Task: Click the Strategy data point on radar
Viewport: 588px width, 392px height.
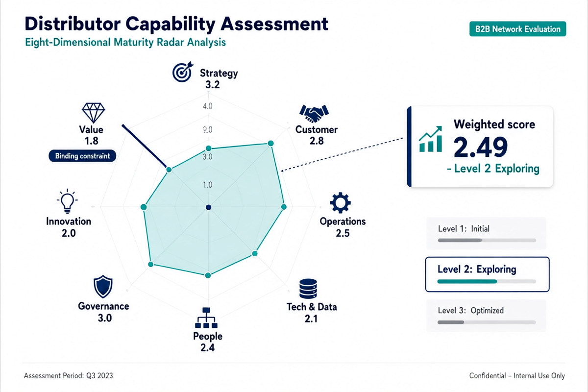Action: pos(209,148)
